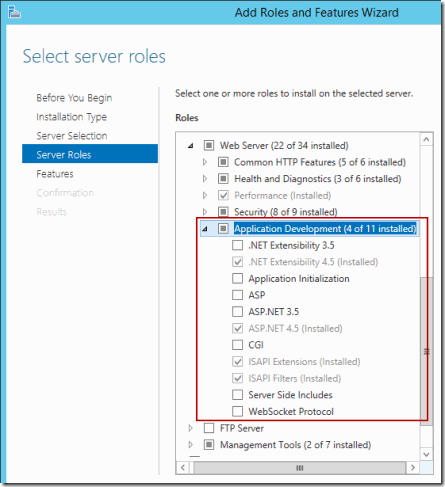Viewport: 445px width, 487px height.
Task: Toggle the Security checkbox
Action: pyautogui.click(x=223, y=212)
